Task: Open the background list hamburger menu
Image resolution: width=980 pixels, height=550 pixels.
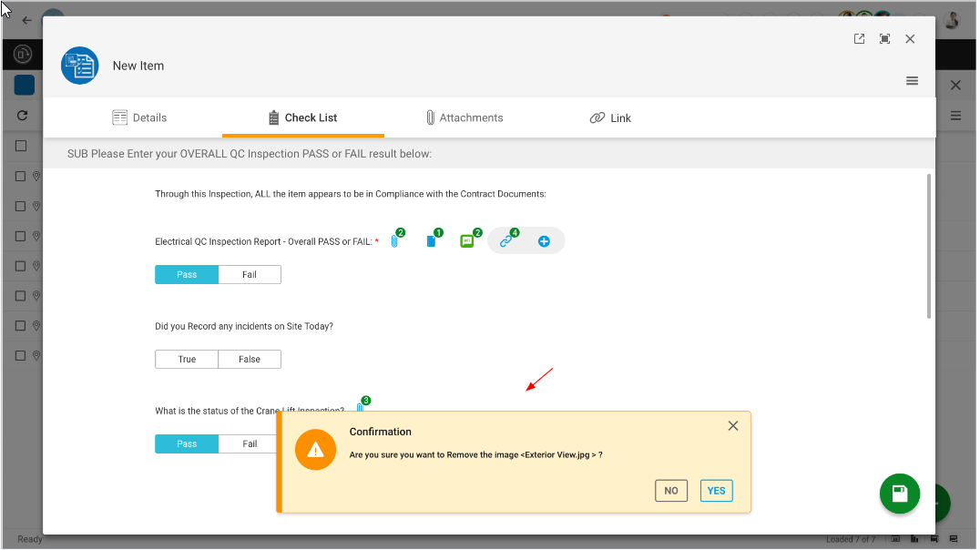Action: (x=955, y=116)
